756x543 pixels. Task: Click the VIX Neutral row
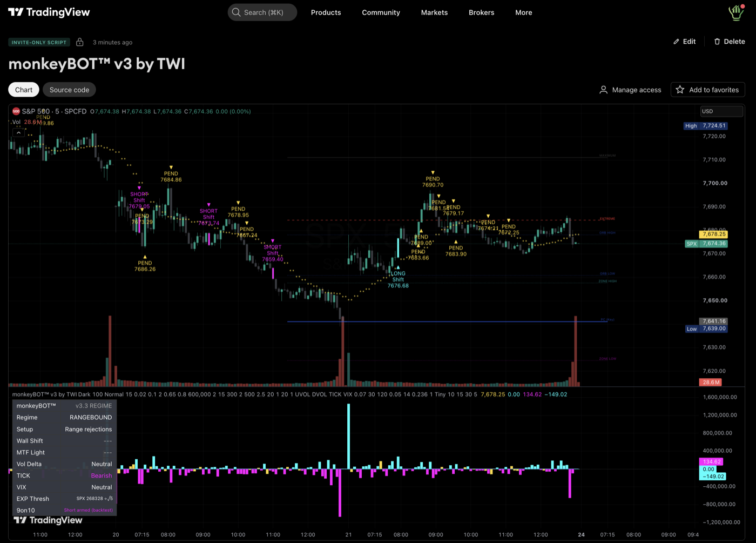point(64,487)
